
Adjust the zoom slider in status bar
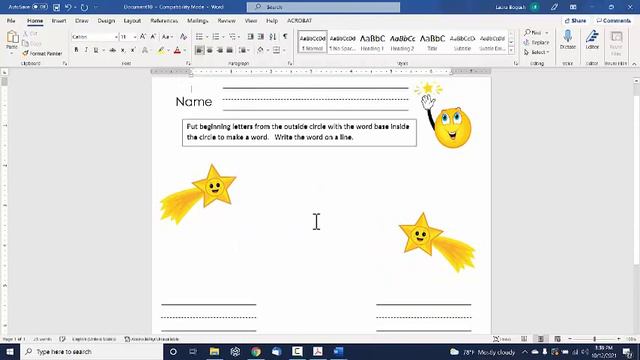[x=594, y=339]
